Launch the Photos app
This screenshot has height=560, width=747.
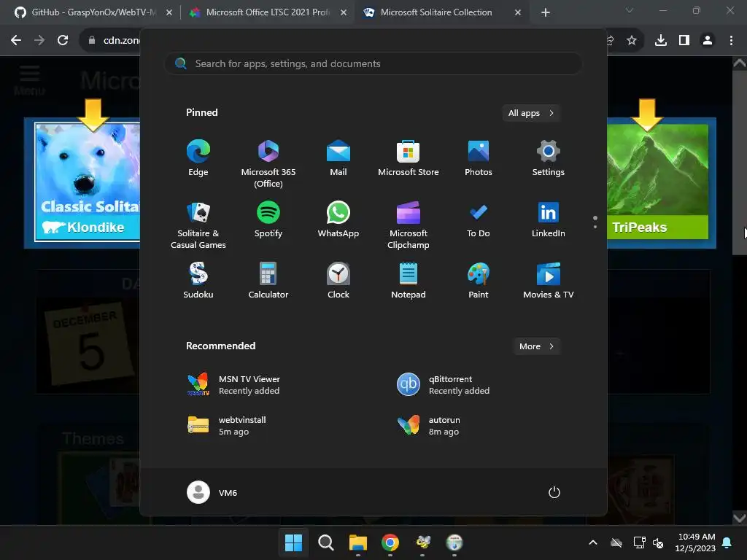coord(479,158)
